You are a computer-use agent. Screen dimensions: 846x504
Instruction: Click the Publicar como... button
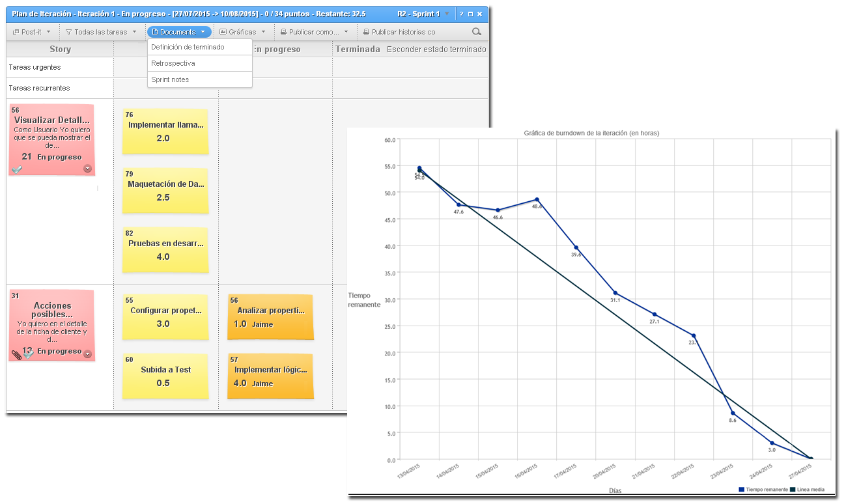[315, 31]
